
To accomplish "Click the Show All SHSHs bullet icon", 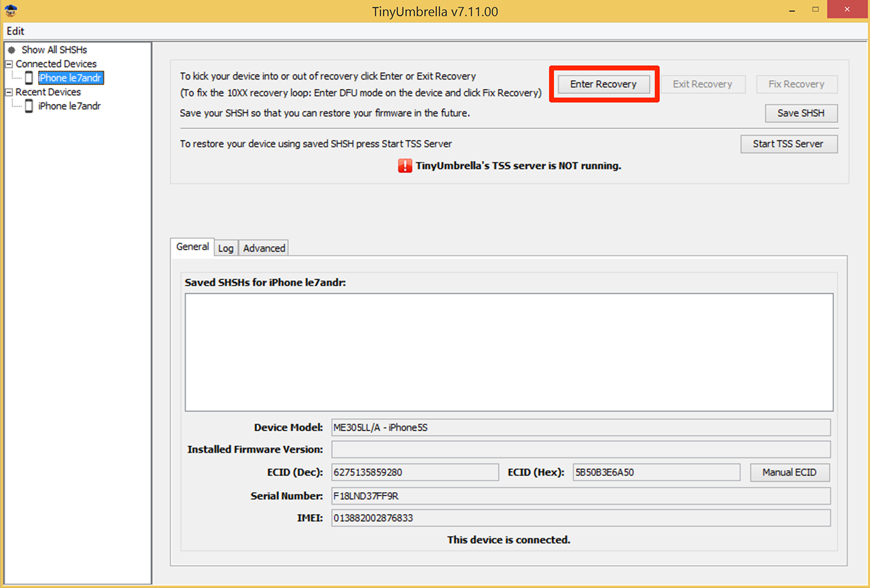I will tap(12, 50).
